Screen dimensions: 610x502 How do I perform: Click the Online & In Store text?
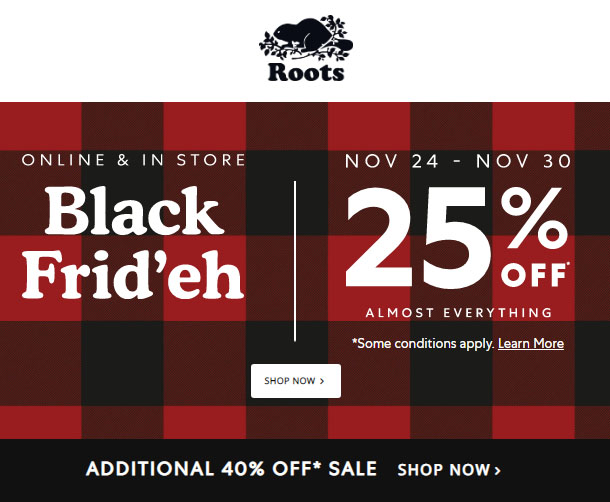[133, 160]
